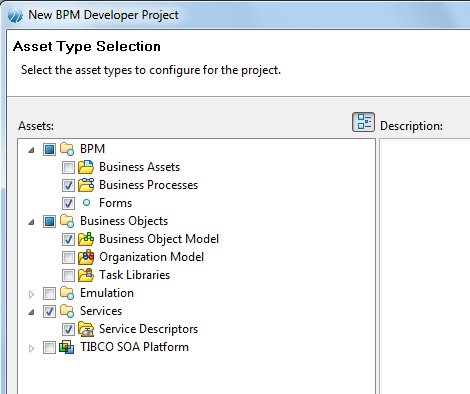Image resolution: width=470 pixels, height=394 pixels.
Task: Enable the Emulation checkbox
Action: 49,294
